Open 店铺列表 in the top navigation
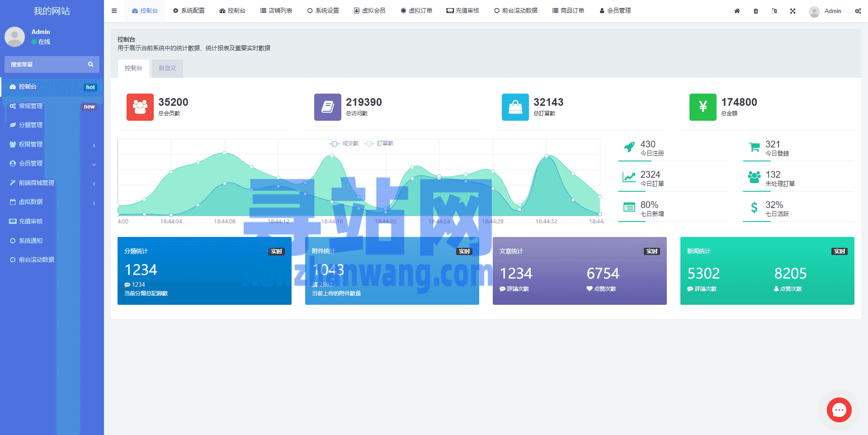Screen dimensions: 868x435 pyautogui.click(x=276, y=11)
